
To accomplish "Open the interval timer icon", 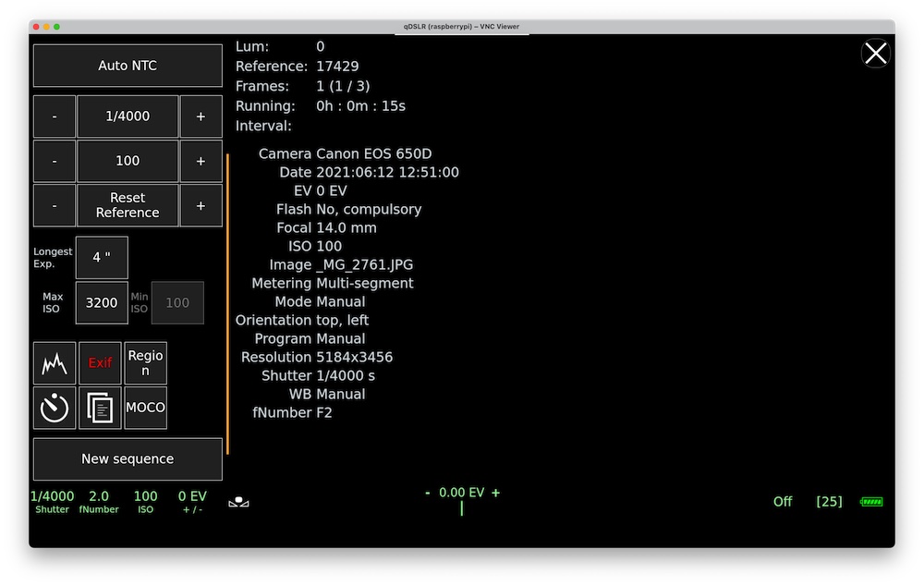I will click(55, 408).
